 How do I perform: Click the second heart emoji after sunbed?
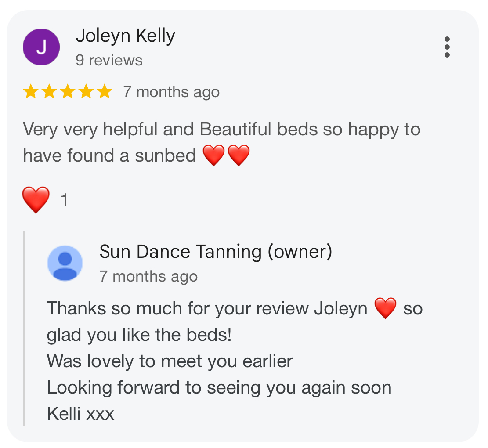(x=239, y=155)
